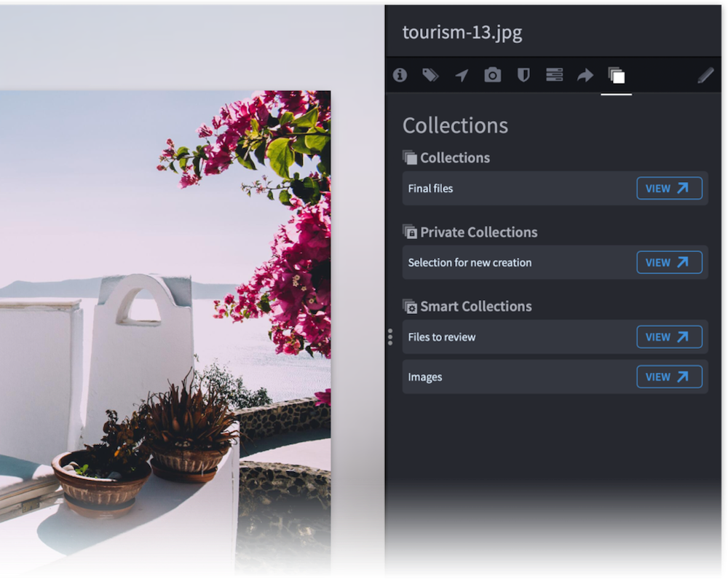
Task: Click the Final files row text
Action: point(430,189)
